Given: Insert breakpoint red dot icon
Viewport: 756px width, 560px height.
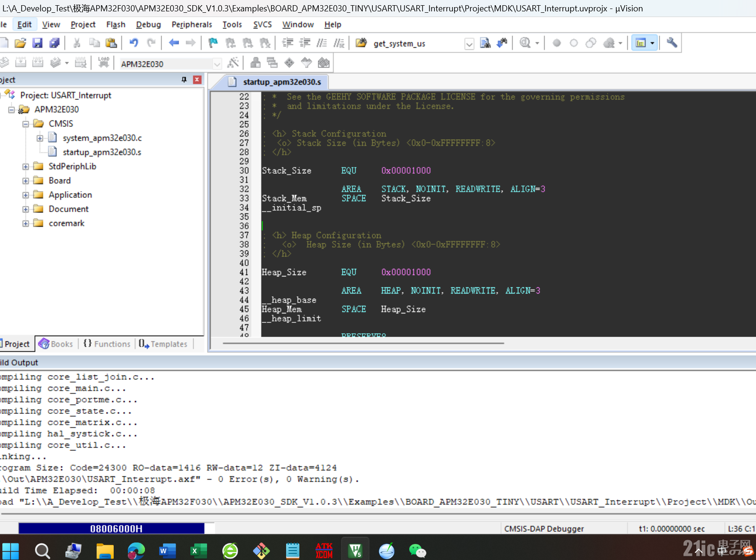Looking at the screenshot, I should click(x=557, y=43).
